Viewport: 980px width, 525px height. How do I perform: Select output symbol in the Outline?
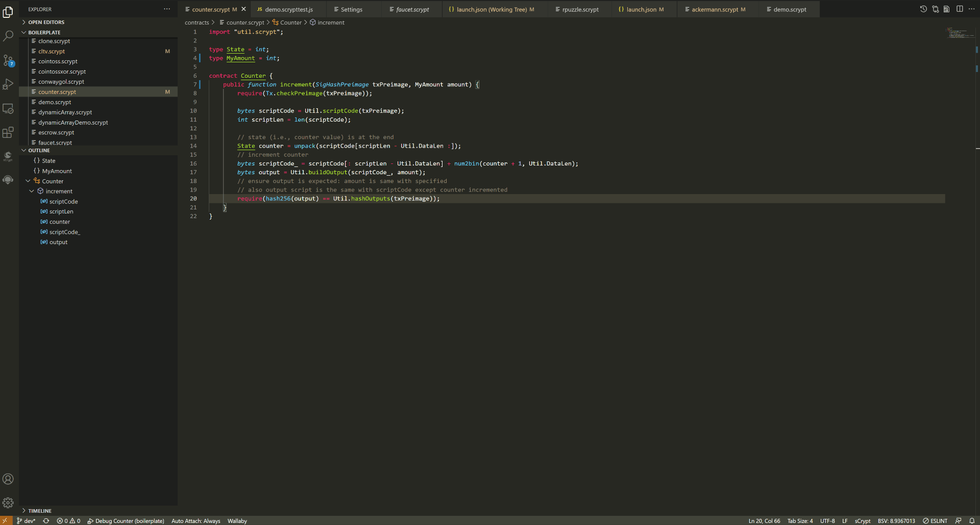pos(99,243)
